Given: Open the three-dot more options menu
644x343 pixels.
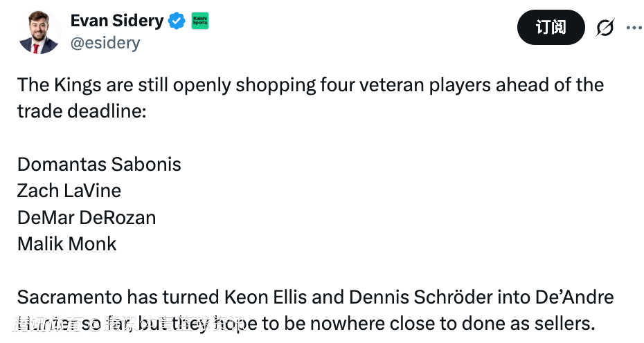Looking at the screenshot, I should [634, 28].
